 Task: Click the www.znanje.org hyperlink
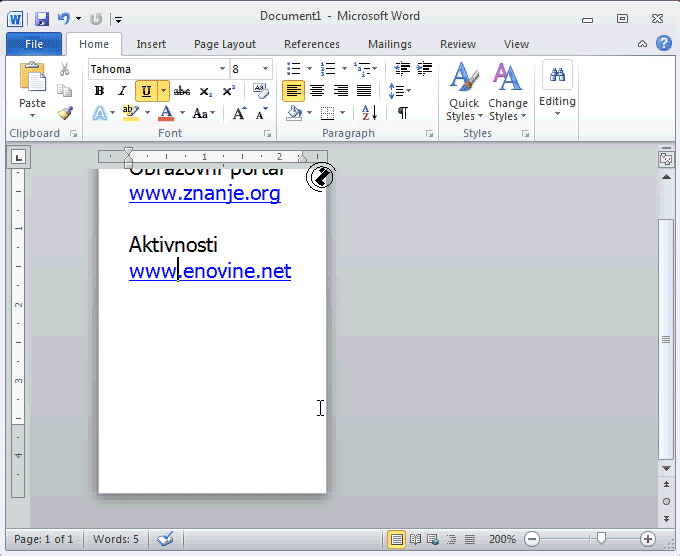pyautogui.click(x=204, y=193)
